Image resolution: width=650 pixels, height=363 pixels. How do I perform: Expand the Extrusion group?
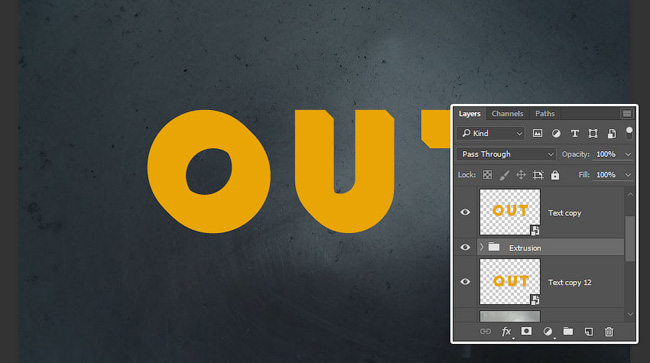coord(482,247)
